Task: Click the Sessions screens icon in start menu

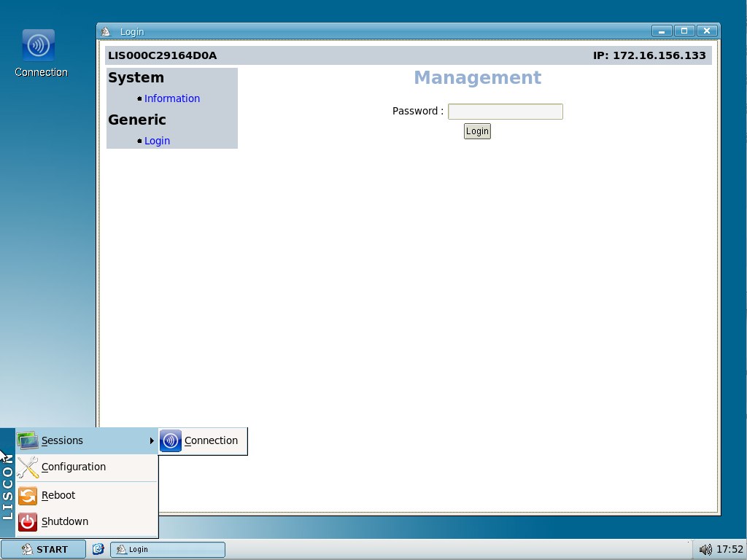Action: 27,440
